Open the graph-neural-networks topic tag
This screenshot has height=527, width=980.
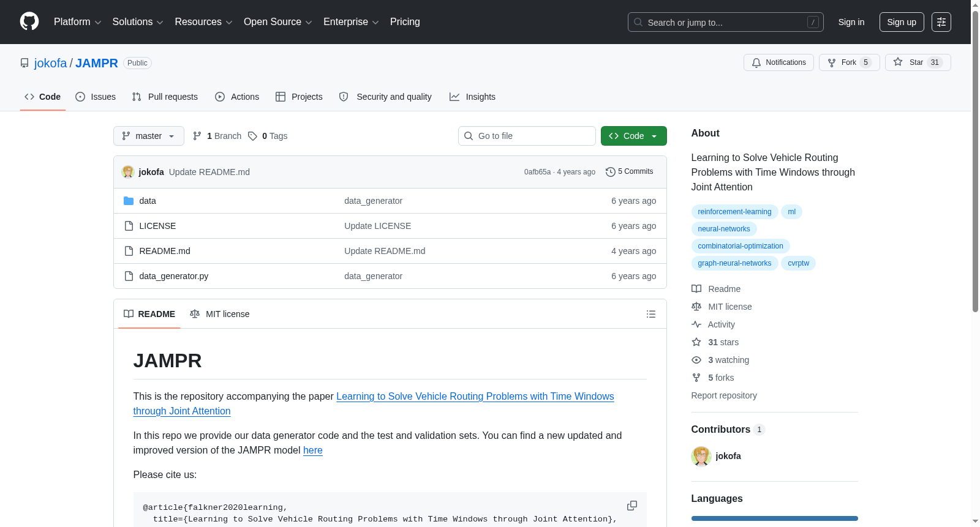734,263
